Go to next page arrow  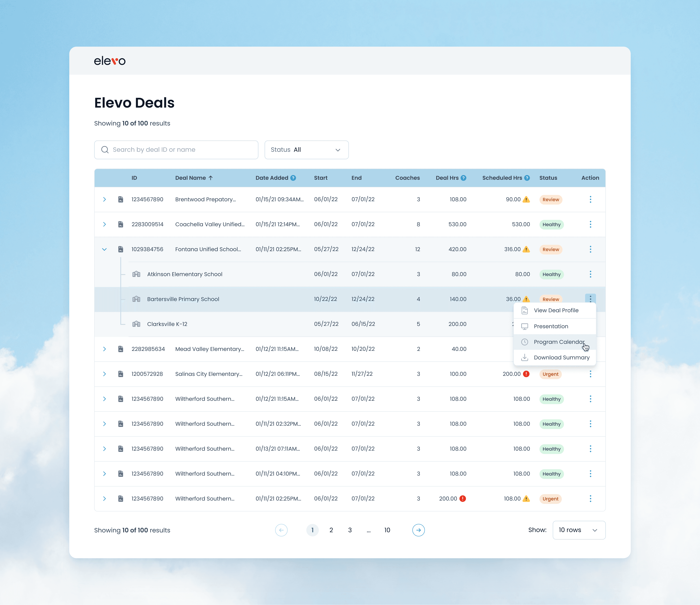tap(419, 530)
